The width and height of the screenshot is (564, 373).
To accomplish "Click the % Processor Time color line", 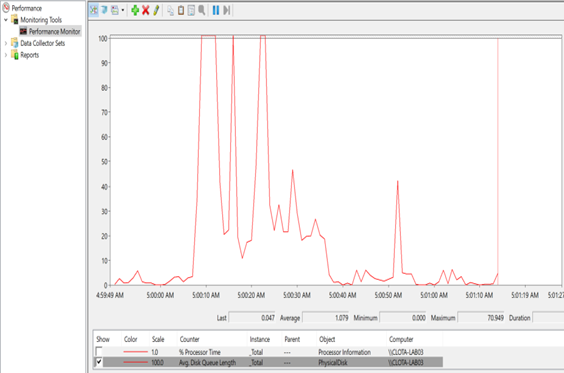I will click(x=135, y=352).
